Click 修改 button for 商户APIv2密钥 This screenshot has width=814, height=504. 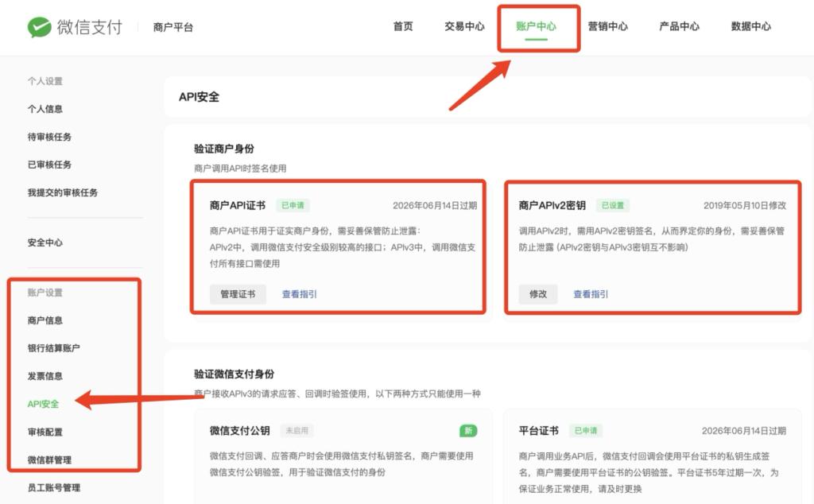tap(538, 294)
